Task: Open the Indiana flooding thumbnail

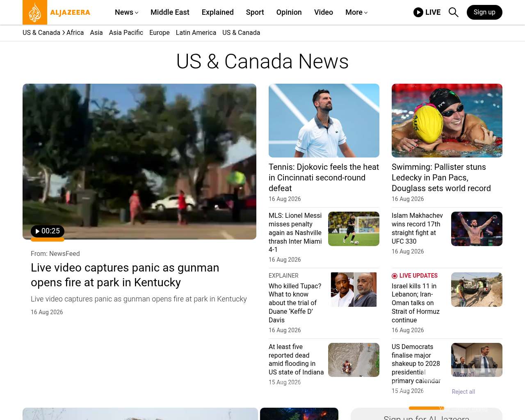Action: 354,360
